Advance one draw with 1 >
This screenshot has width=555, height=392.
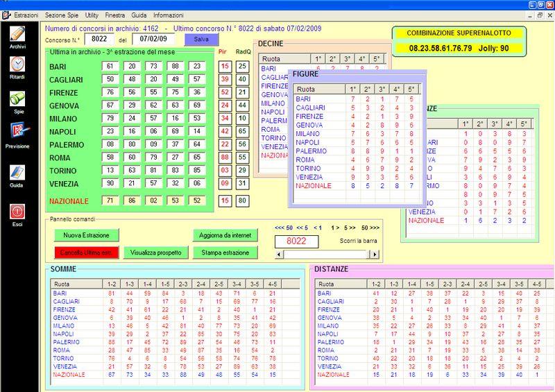(335, 228)
